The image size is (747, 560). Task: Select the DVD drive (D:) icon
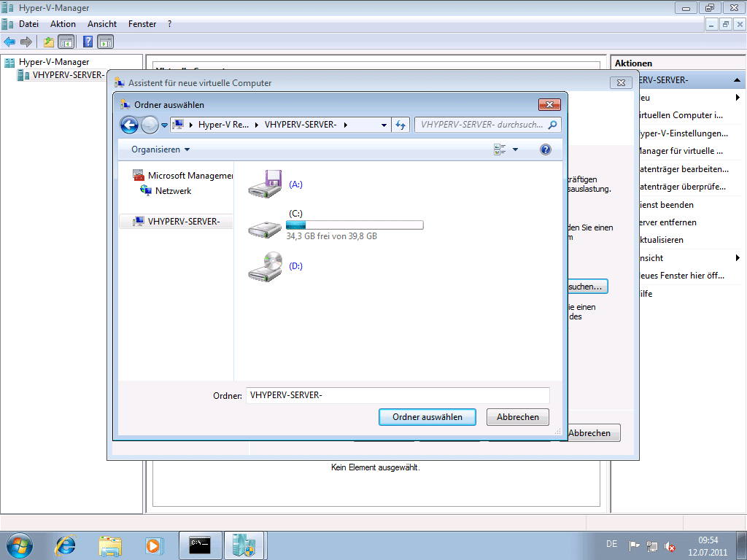[265, 266]
